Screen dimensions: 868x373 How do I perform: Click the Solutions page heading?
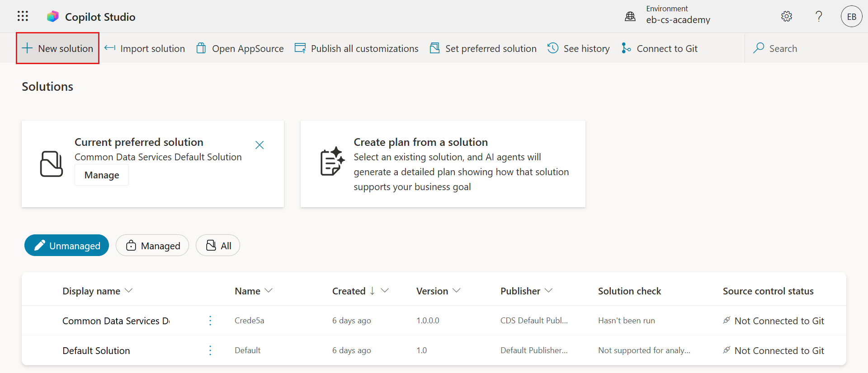(47, 87)
